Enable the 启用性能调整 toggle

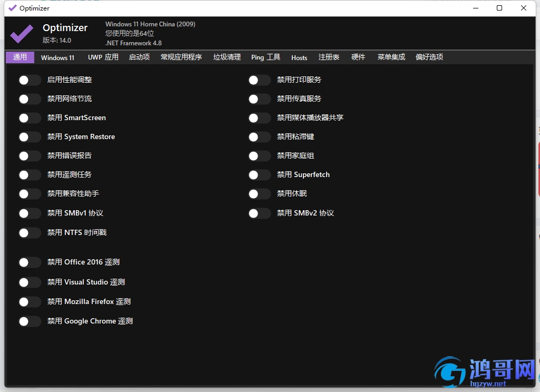coord(30,80)
